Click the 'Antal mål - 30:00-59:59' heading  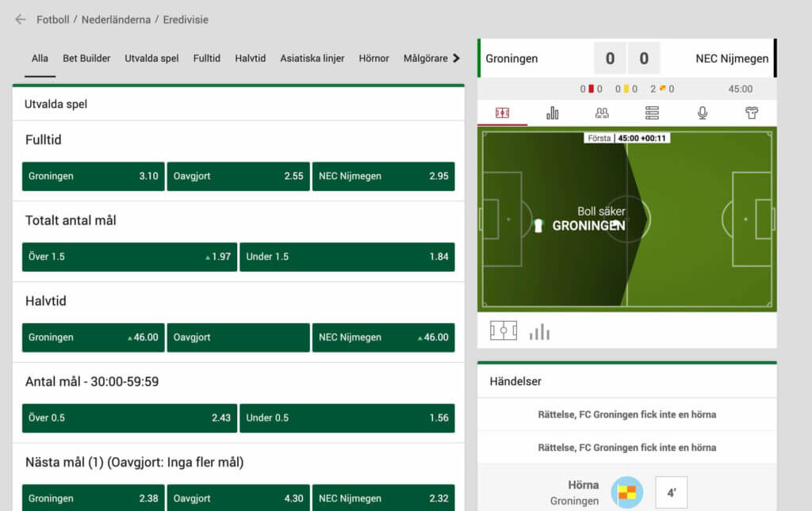pos(92,382)
